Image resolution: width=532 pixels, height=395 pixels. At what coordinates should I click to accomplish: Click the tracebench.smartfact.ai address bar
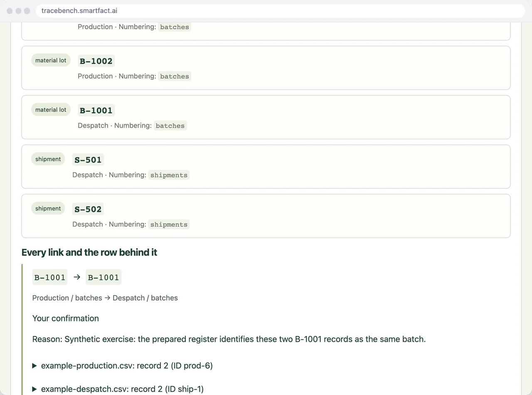(281, 11)
